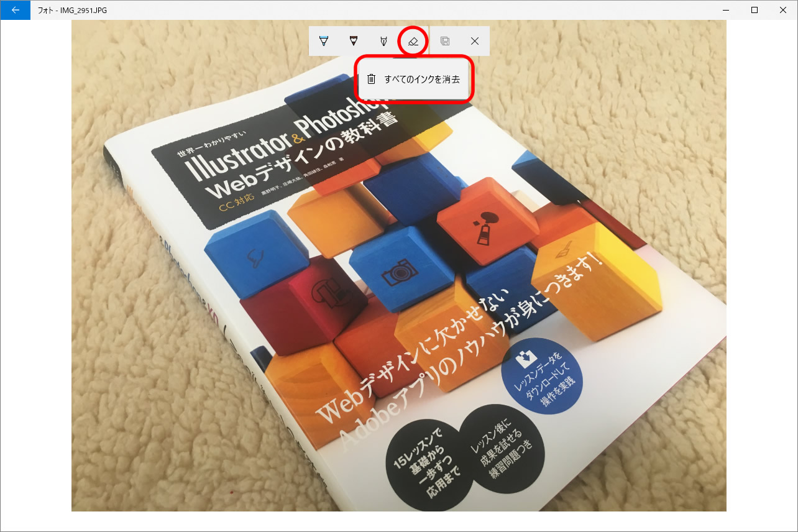Choose すべてのインクを消去 from the popup
798x532 pixels.
pyautogui.click(x=413, y=79)
